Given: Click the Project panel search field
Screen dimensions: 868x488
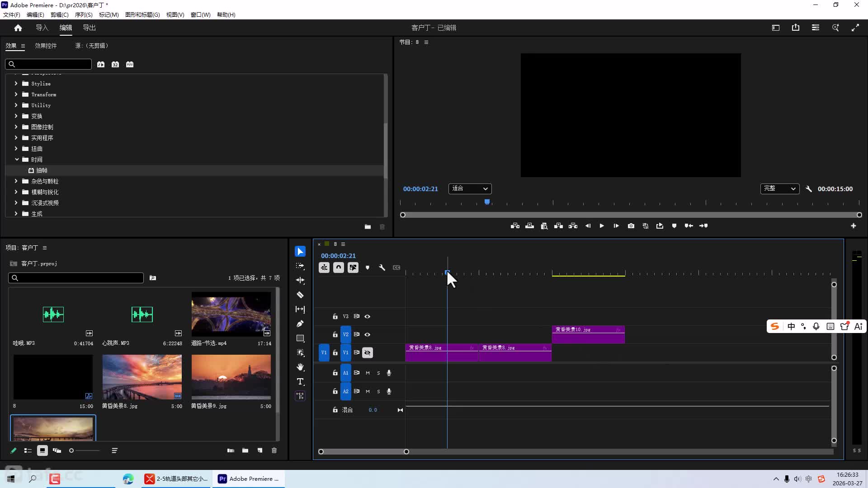Looking at the screenshot, I should 76,278.
